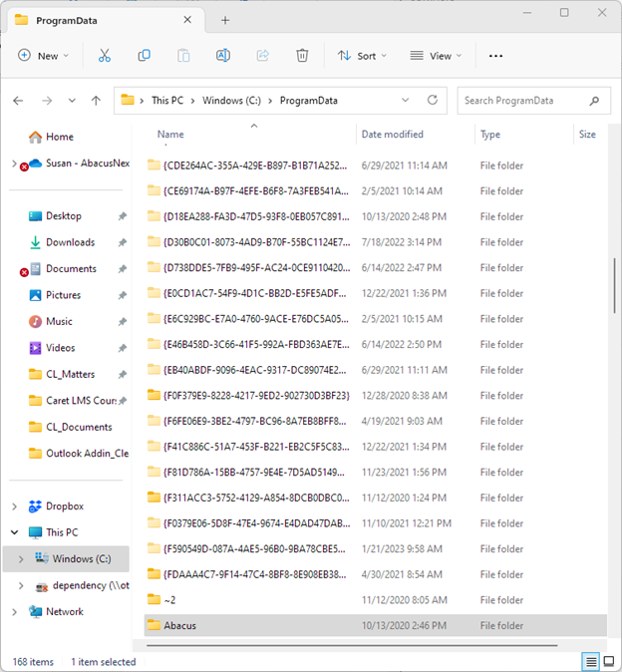Open recent locations dropdown chevron
The height and width of the screenshot is (672, 622).
pos(72,101)
